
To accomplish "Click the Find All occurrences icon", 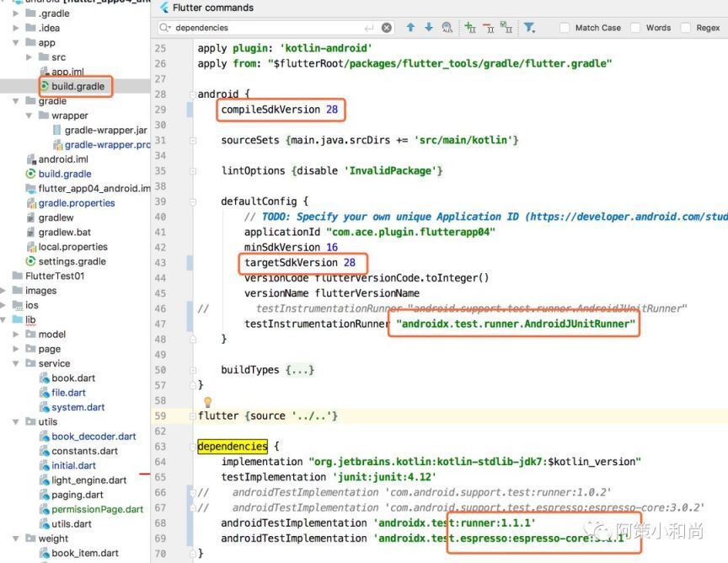I will click(447, 28).
